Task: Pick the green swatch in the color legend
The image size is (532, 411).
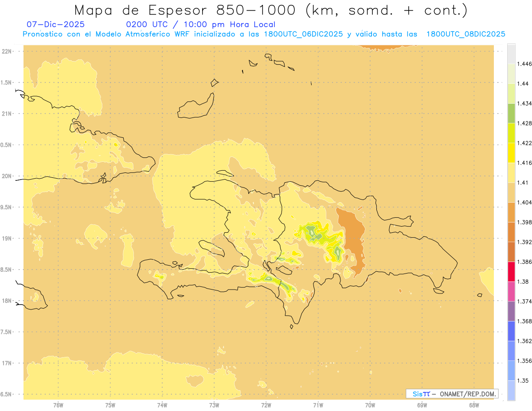Action: [512, 113]
